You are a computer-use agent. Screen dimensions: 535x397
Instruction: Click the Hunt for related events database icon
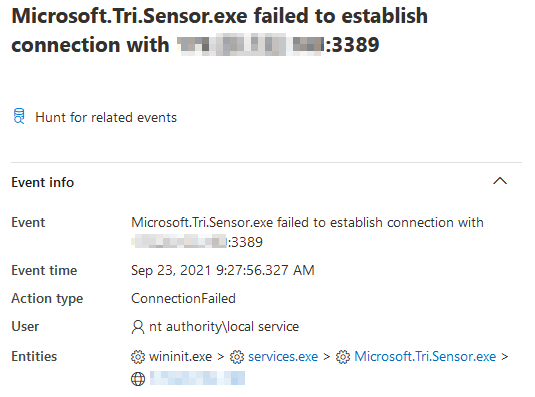pyautogui.click(x=19, y=116)
